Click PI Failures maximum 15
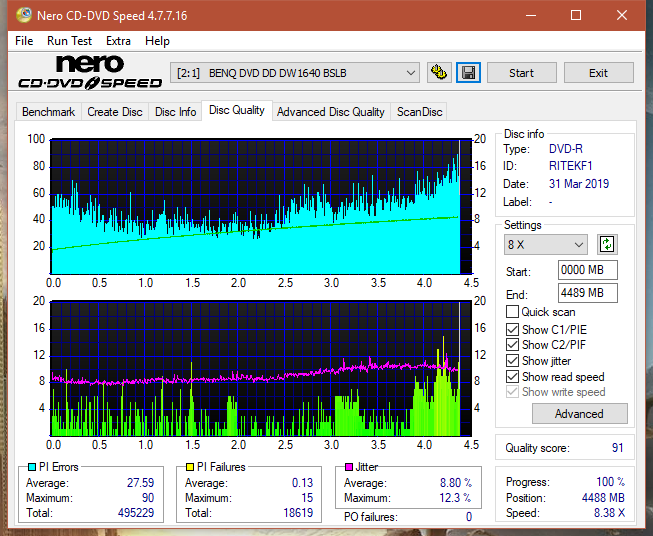The image size is (653, 536). [x=307, y=498]
